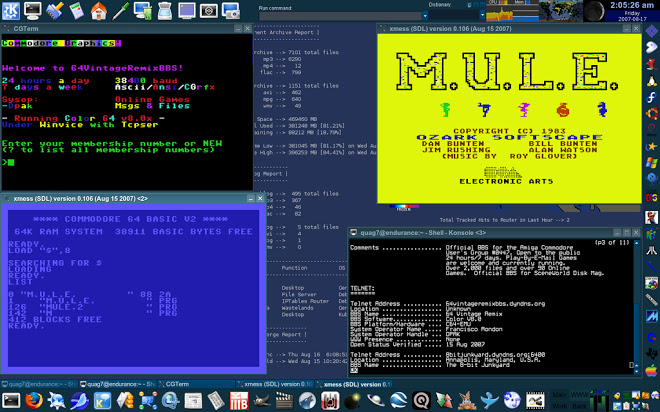Click the Apple icon in side panel
The height and width of the screenshot is (412, 660).
coord(652,370)
